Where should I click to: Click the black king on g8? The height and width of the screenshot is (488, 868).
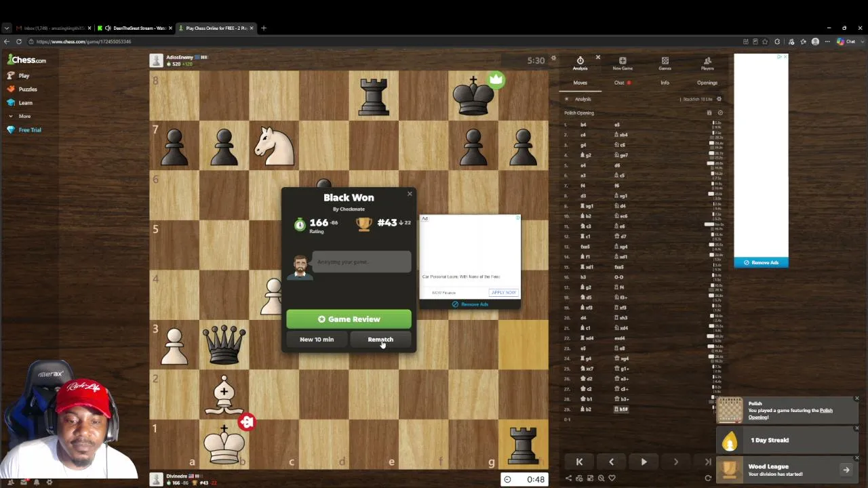473,96
